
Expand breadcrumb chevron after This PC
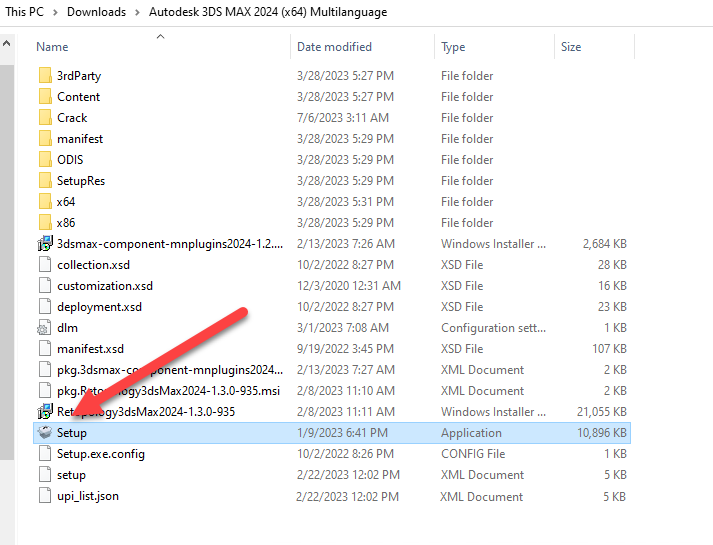point(55,12)
